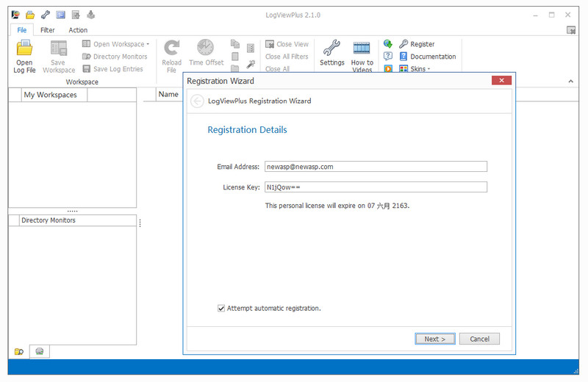Click the Email Address input field

click(x=375, y=167)
